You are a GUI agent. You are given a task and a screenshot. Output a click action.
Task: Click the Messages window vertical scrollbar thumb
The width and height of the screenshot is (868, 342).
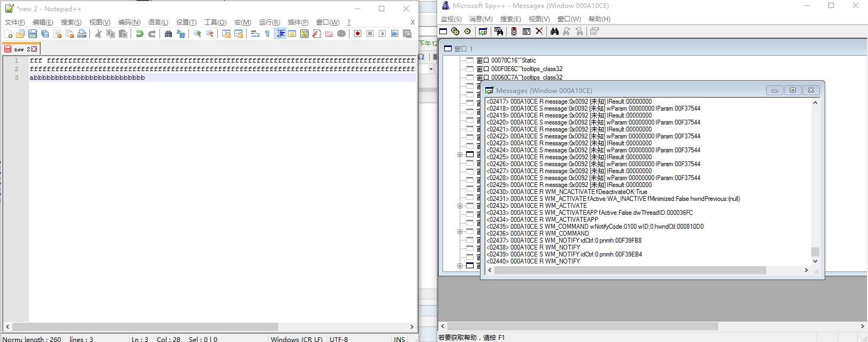coord(815,252)
